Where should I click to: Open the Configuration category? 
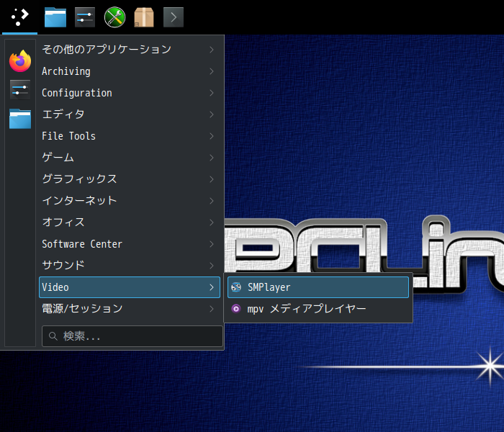click(130, 93)
